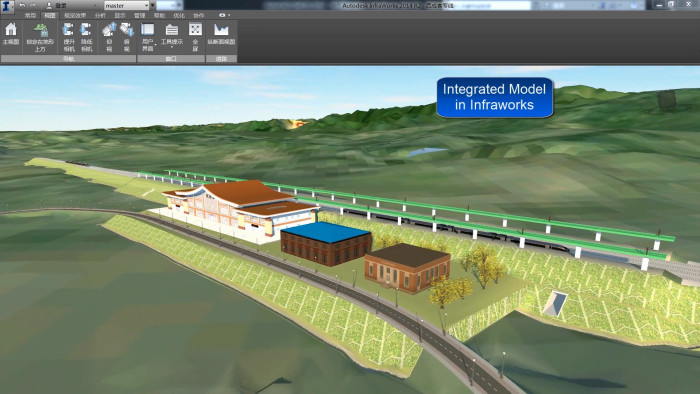Image resolution: width=700 pixels, height=394 pixels.
Task: Open the 协作 (Collaborate) ribbon tab
Action: tap(198, 15)
